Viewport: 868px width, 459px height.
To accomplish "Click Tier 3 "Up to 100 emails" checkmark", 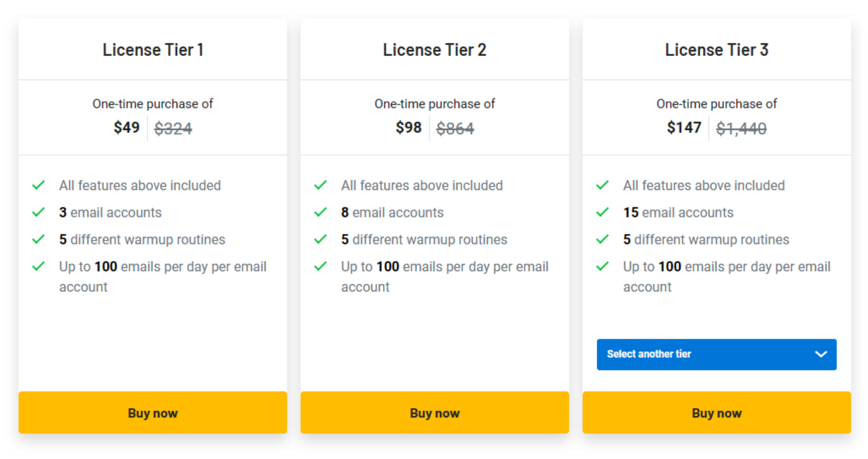I will (602, 266).
